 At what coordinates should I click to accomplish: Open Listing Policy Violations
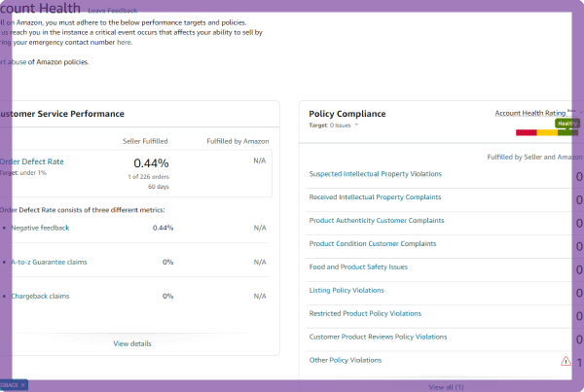(346, 291)
